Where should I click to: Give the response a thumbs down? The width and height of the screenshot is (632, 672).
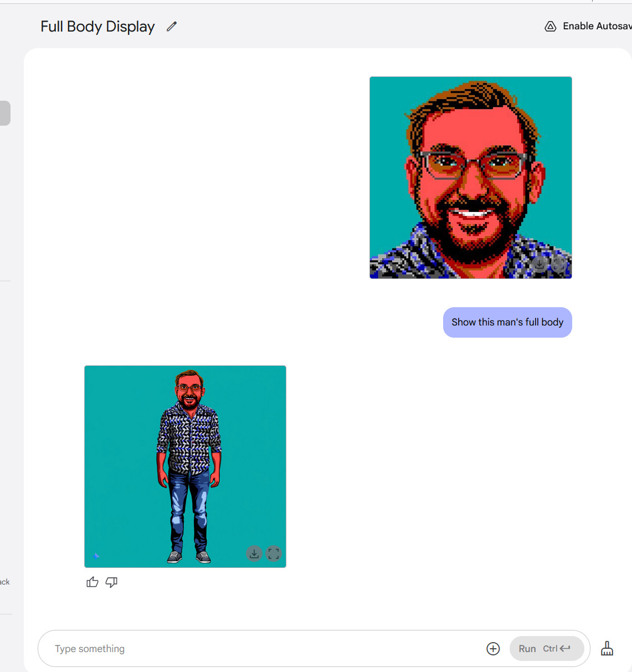point(111,582)
